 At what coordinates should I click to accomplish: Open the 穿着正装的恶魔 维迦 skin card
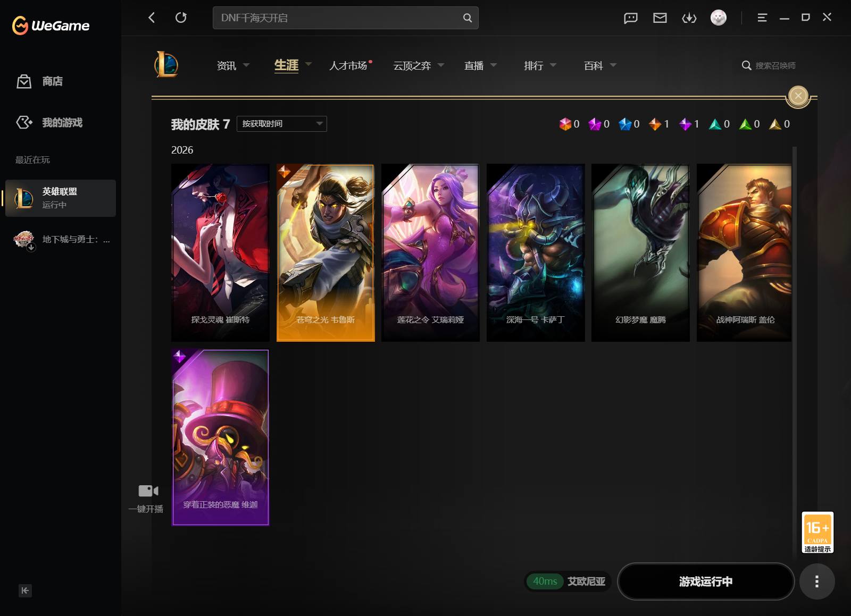point(220,437)
